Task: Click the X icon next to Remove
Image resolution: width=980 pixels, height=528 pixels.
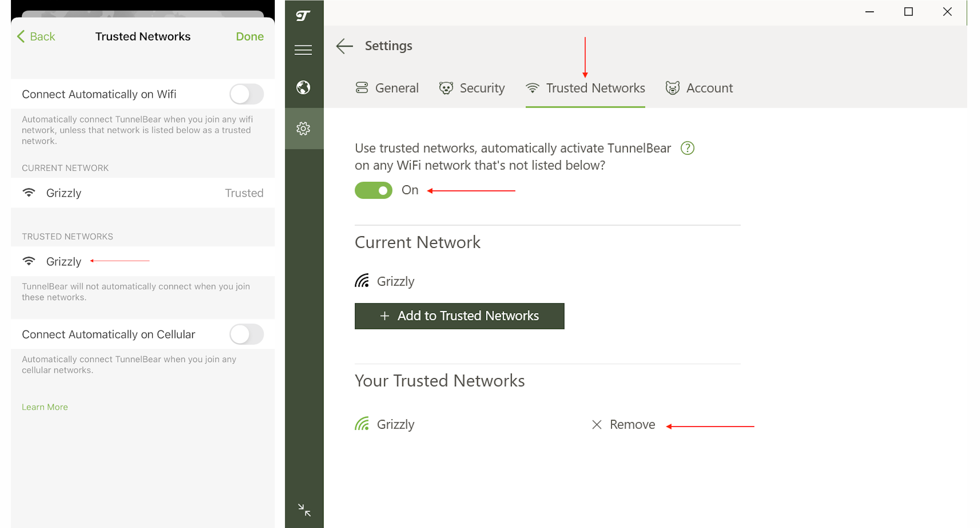Action: (597, 424)
